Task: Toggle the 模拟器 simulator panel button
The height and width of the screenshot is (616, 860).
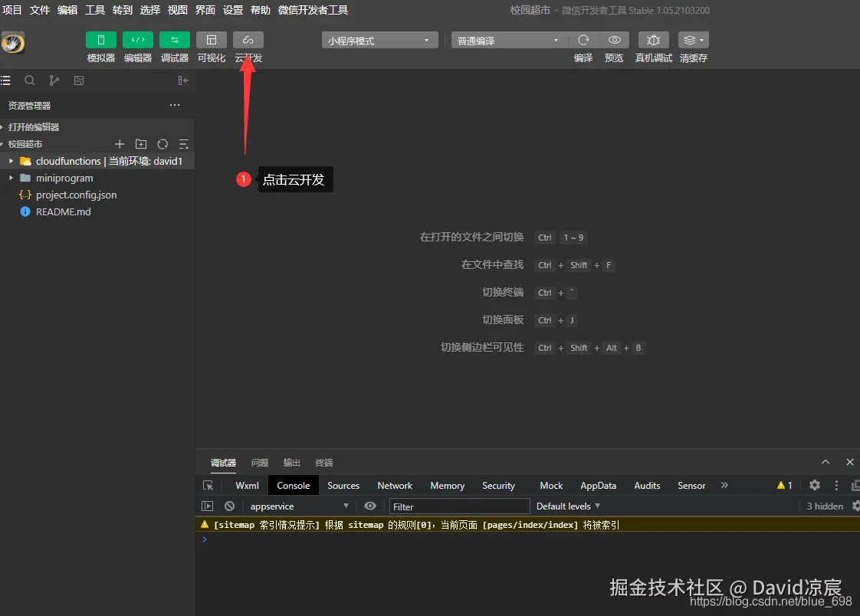Action: click(100, 39)
